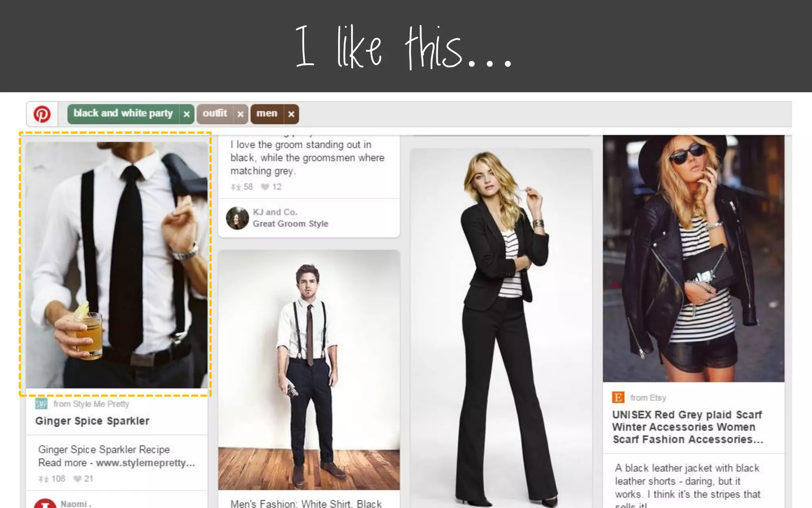
Task: Remove the 'outfit' search tag
Action: point(240,114)
